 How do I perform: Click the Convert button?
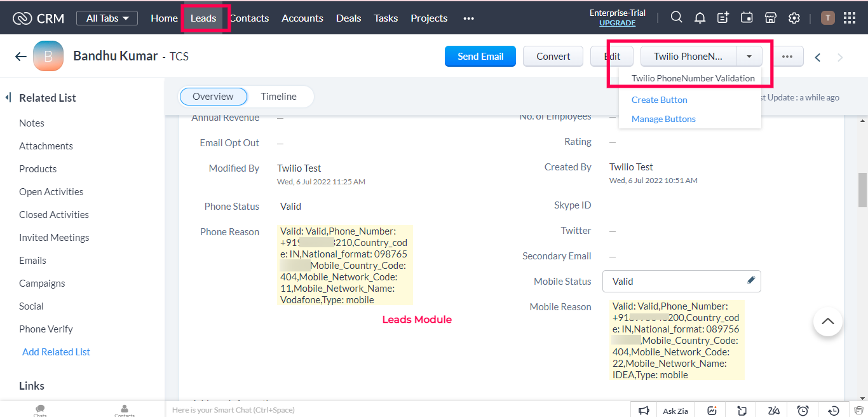[x=553, y=56]
